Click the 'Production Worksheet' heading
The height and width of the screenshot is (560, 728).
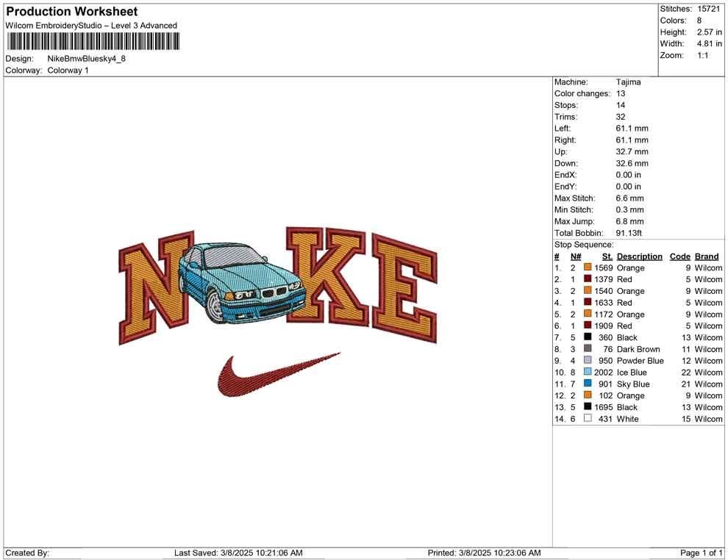click(72, 11)
